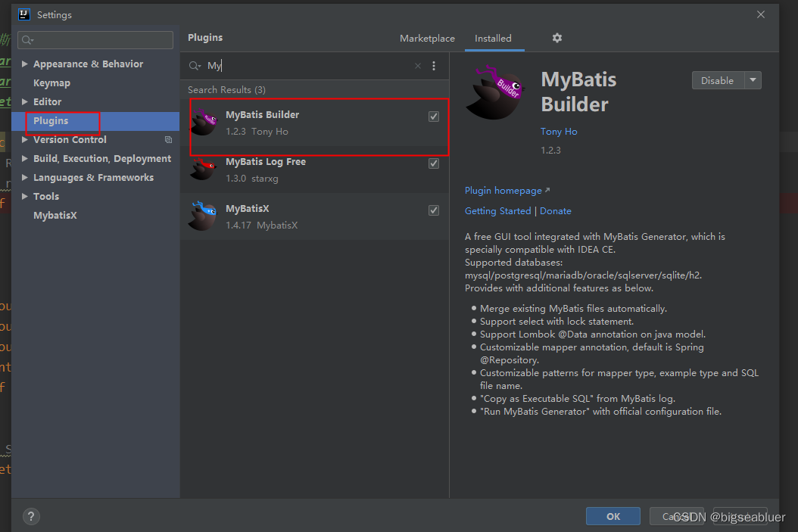Toggle the MyBatis Log Free checkbox
Image resolution: width=798 pixels, height=532 pixels.
click(434, 163)
